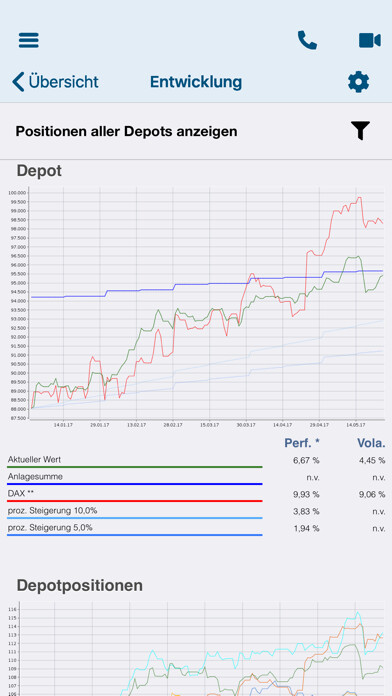Tap the Entwicklung page title

tap(196, 82)
